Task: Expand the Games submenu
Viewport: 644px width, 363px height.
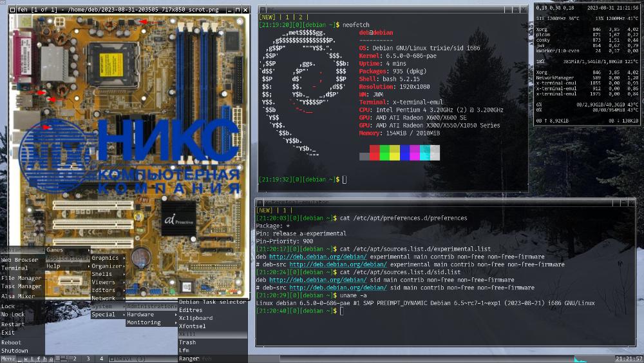Action: coord(68,250)
